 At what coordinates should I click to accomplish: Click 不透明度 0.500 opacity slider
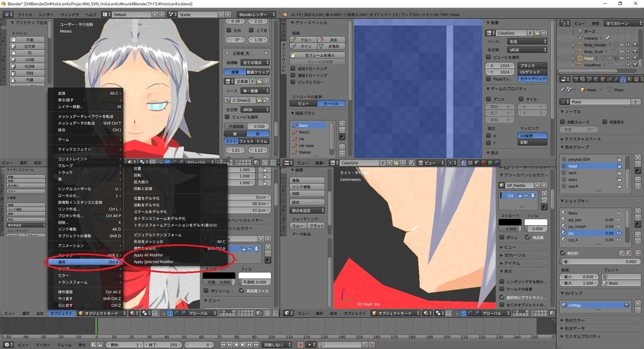(247, 126)
